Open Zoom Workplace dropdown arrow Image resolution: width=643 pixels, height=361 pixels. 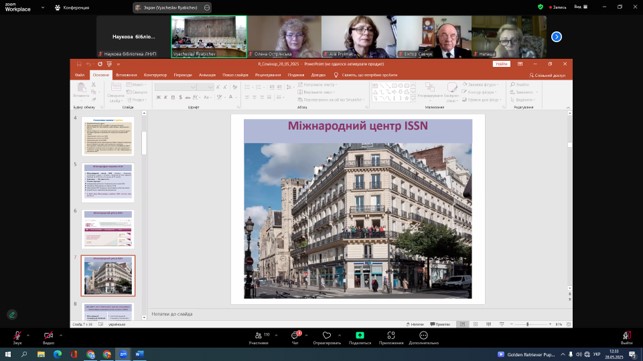(43, 7)
